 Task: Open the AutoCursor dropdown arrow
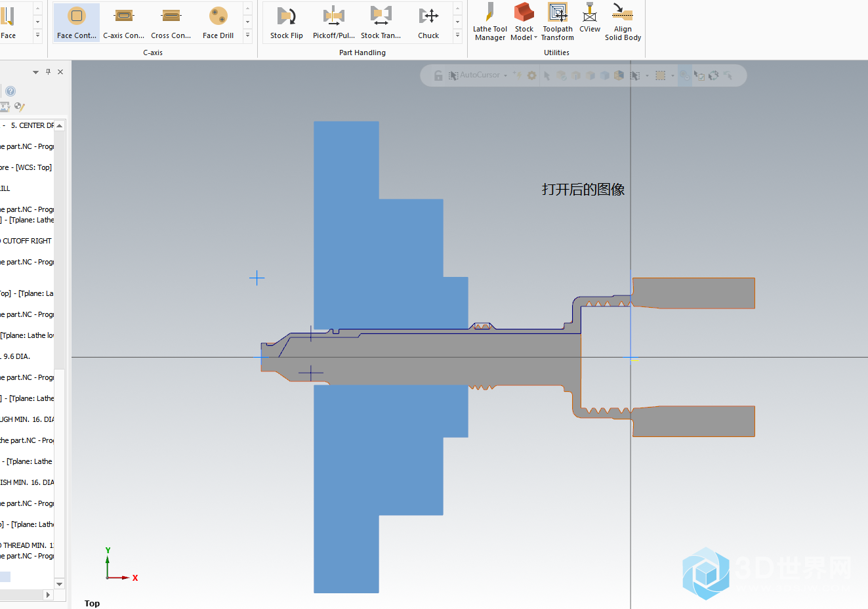[x=506, y=75]
